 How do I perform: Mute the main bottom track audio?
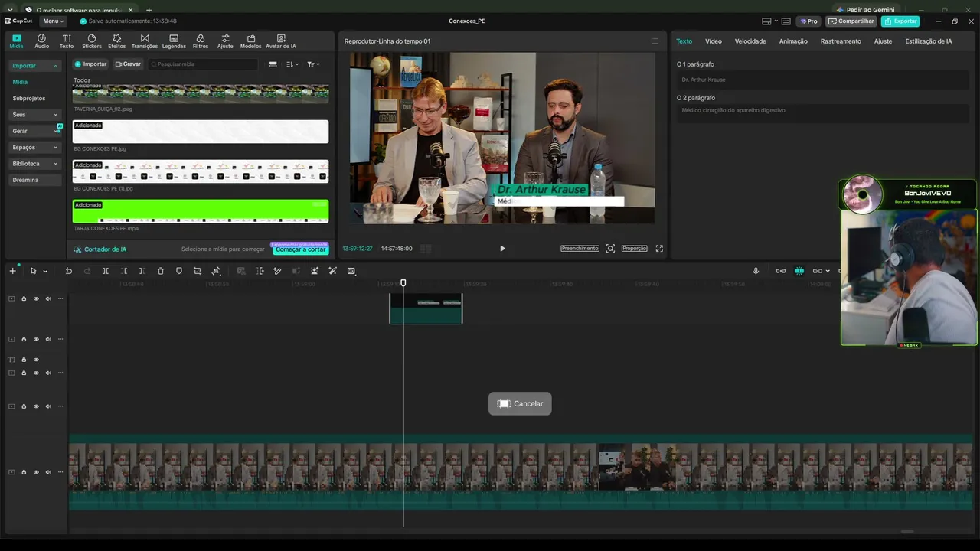pos(48,472)
